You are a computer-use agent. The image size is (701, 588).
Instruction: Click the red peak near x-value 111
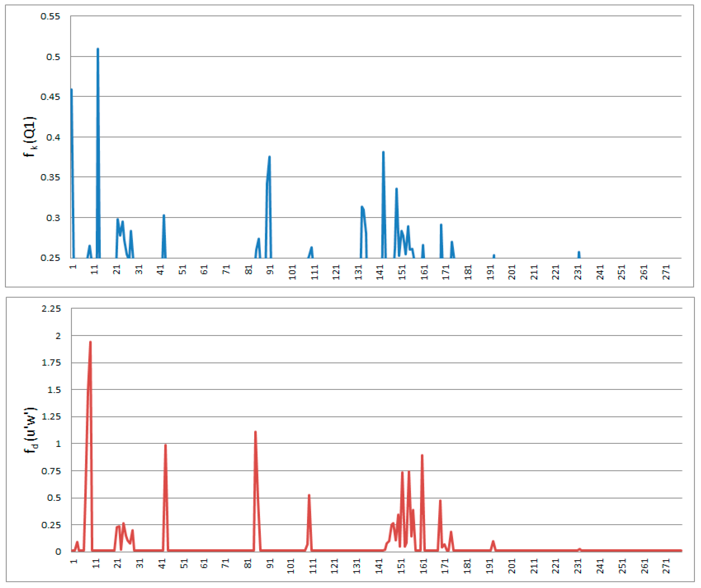click(x=309, y=497)
